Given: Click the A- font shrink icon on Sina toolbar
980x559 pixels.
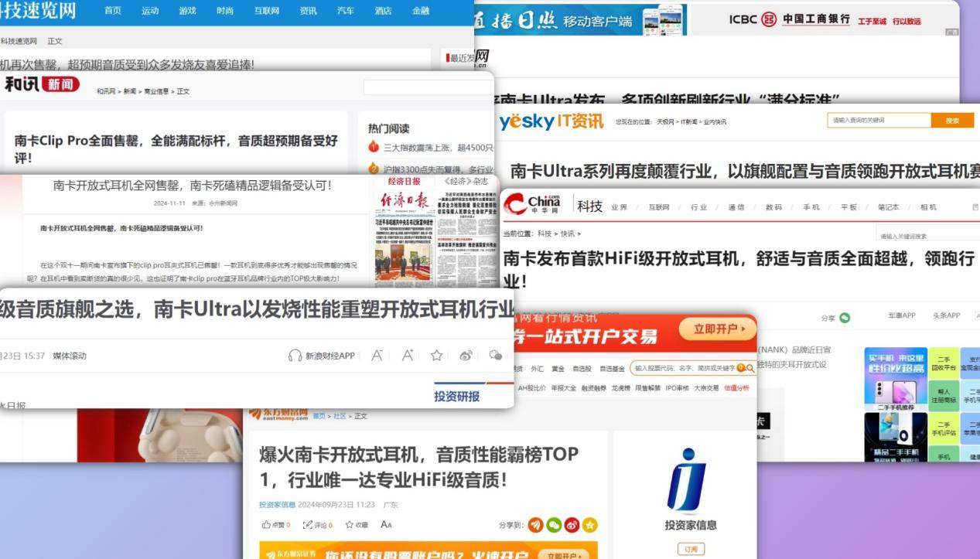Looking at the screenshot, I should (377, 355).
